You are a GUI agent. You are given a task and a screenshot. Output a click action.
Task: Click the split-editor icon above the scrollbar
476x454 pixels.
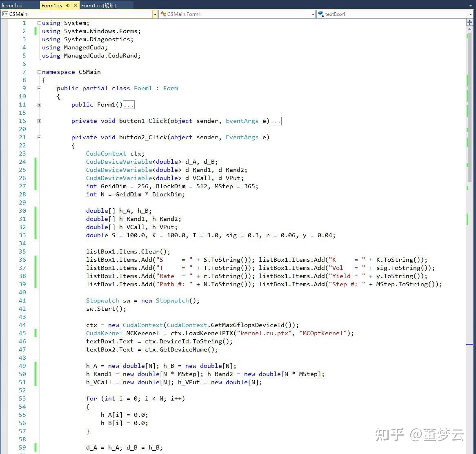469,22
